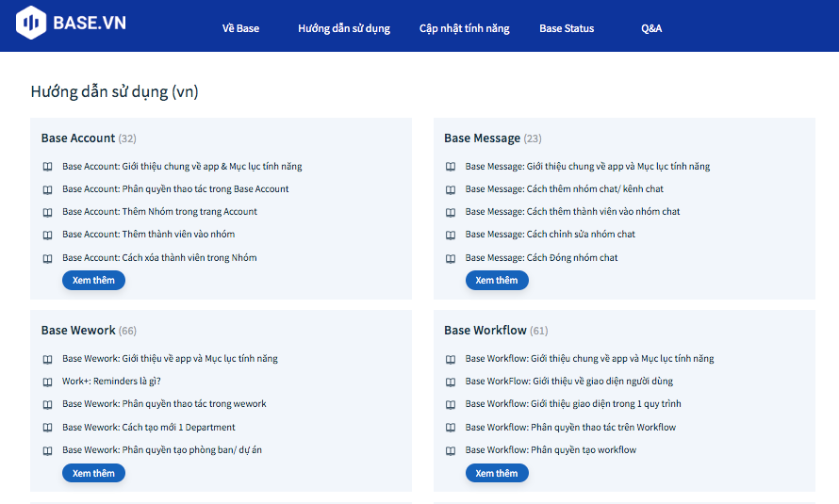
Task: Open article Phân quyền thao tác trên Workflow
Action: pyautogui.click(x=570, y=427)
